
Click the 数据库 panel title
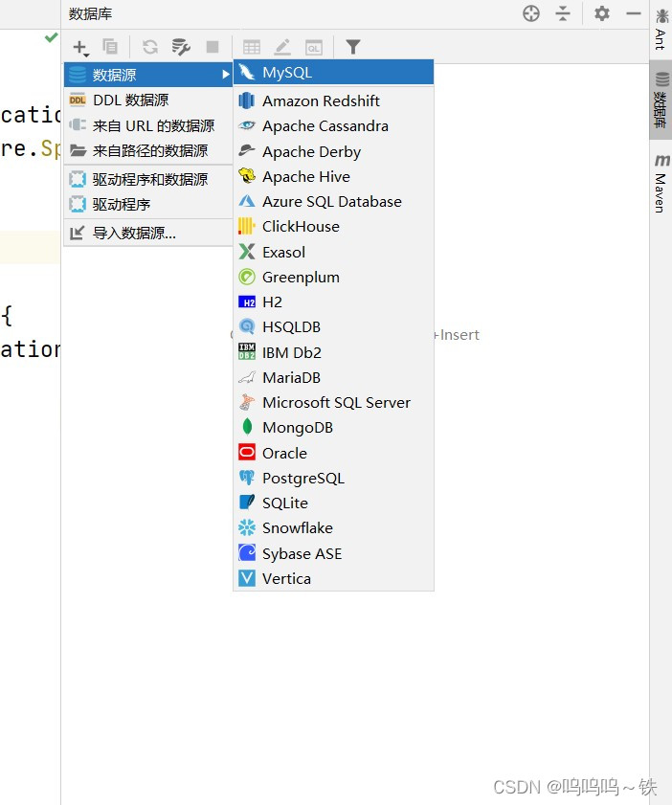(90, 13)
